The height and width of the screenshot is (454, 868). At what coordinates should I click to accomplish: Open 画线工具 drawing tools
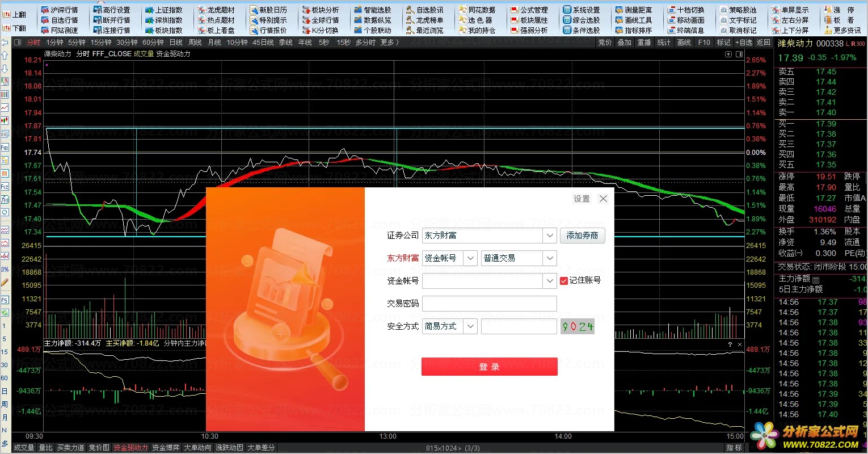tap(634, 20)
